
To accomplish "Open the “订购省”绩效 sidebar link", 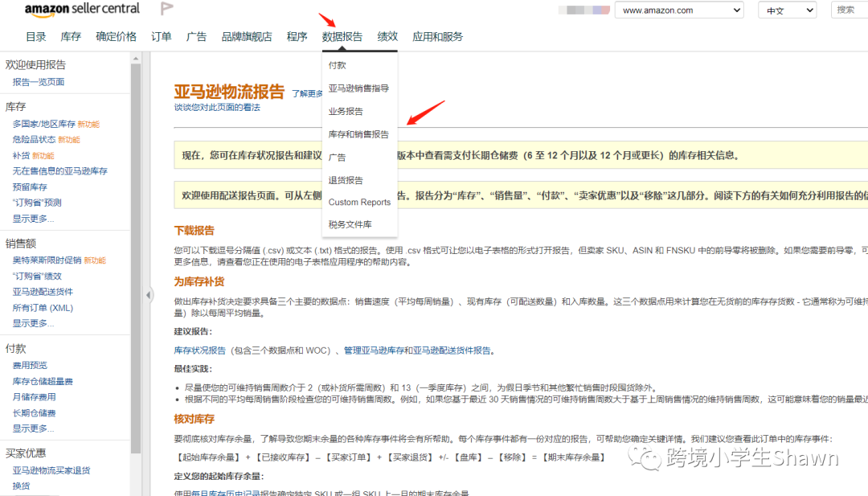I will tap(36, 277).
